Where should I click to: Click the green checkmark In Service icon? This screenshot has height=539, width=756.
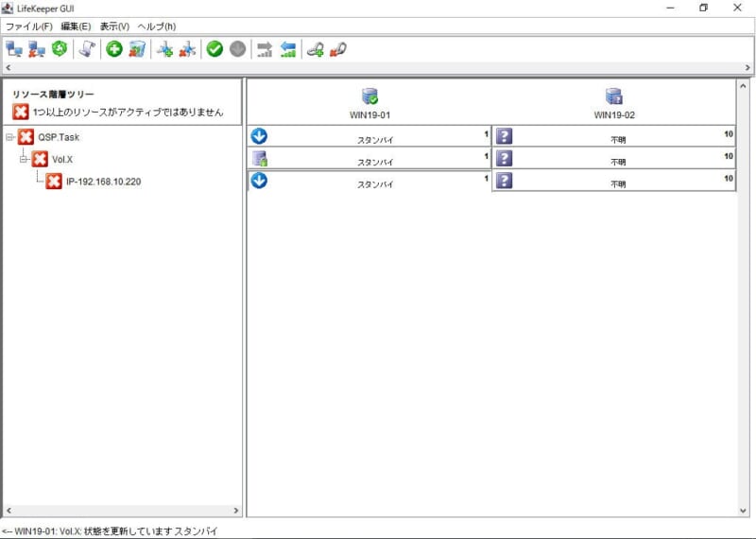(x=215, y=49)
